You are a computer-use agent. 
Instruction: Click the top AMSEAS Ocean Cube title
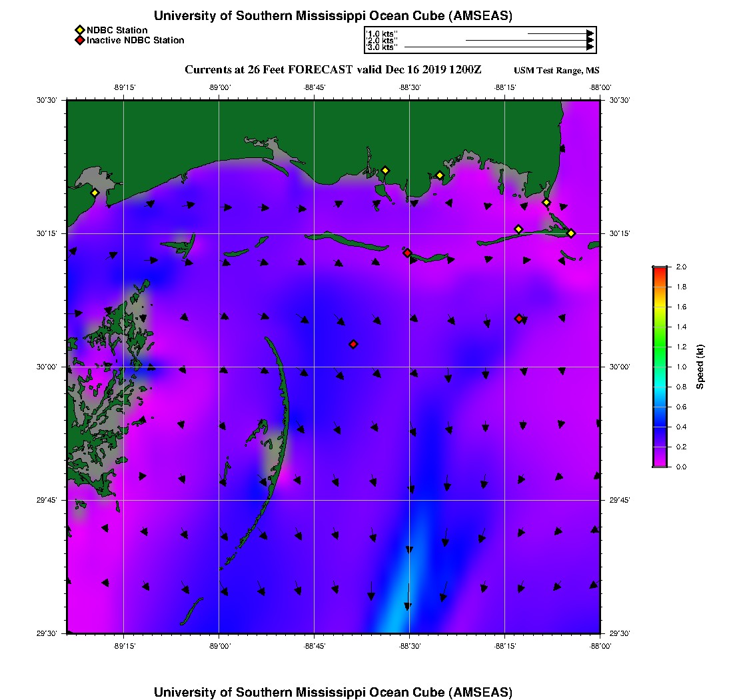tap(333, 16)
